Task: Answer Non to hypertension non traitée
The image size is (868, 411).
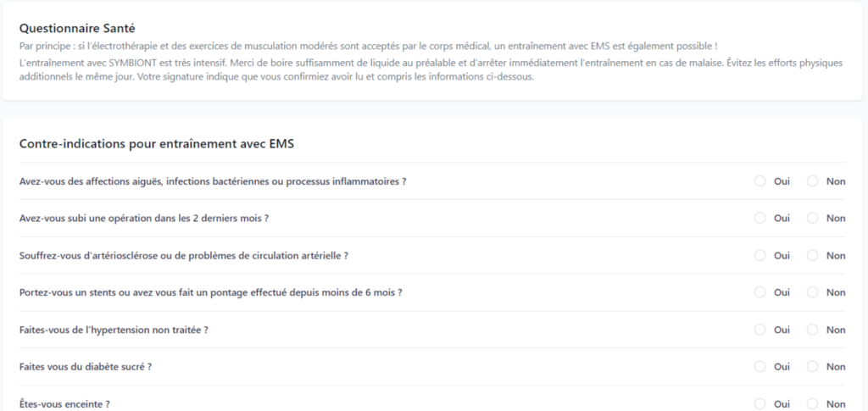Action: pos(812,330)
